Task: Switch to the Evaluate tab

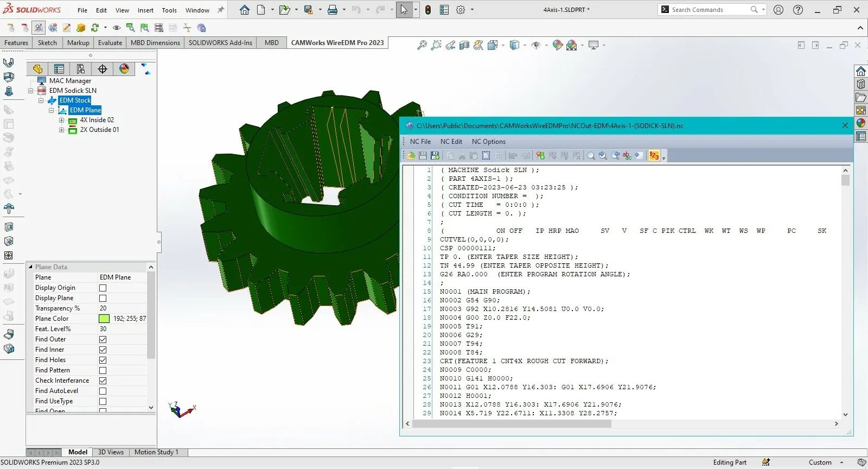Action: (x=110, y=43)
